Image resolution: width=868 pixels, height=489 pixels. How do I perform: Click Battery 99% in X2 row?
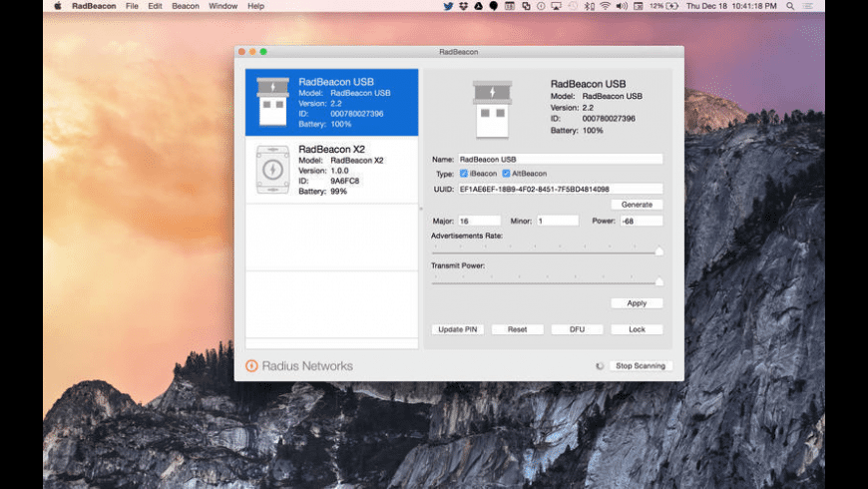[322, 192]
